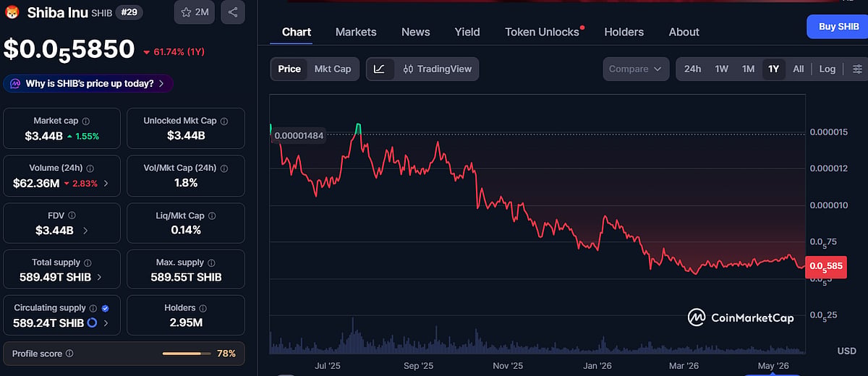Expand FDV details chevron
This screenshot has width=868, height=376.
[85, 231]
